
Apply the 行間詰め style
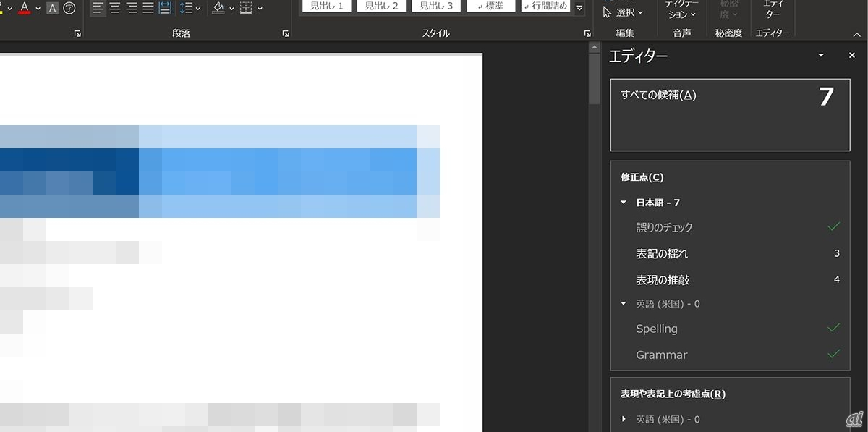click(545, 6)
